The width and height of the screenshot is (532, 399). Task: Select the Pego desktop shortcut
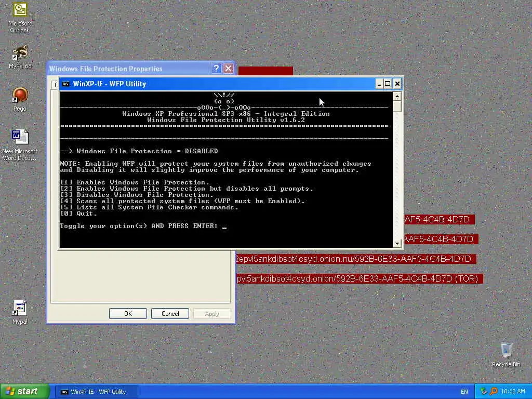click(x=20, y=99)
